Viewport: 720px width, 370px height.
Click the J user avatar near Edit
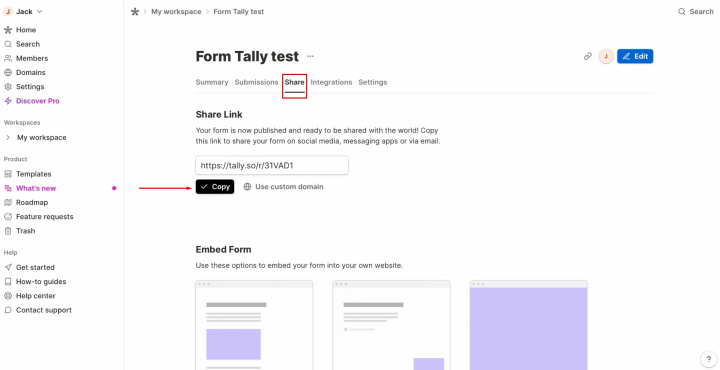[606, 56]
